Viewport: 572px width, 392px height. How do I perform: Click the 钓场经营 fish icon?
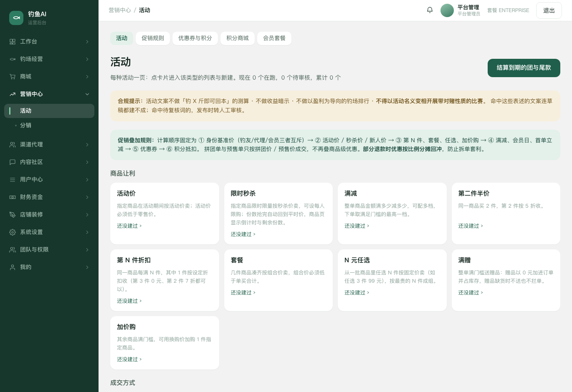pyautogui.click(x=13, y=59)
